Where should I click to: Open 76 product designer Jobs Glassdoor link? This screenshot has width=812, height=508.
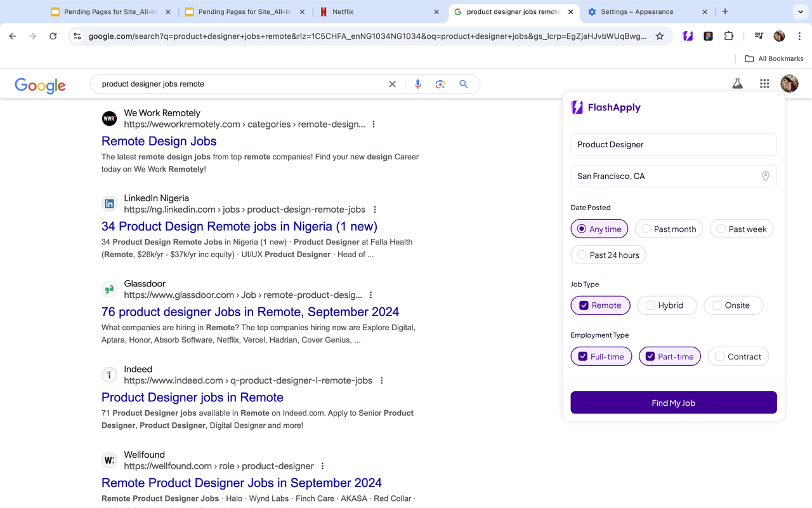coord(250,312)
